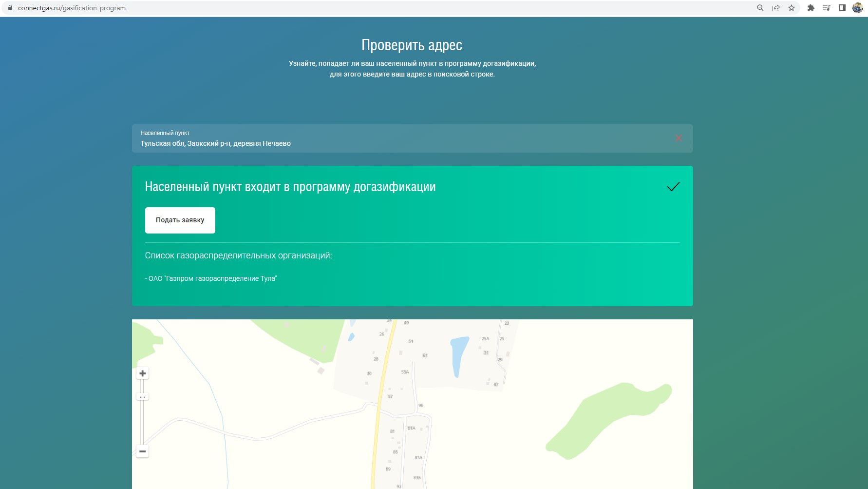Screen dimensions: 868x489
Task: Click house number 89 on the map
Action: pos(388,469)
